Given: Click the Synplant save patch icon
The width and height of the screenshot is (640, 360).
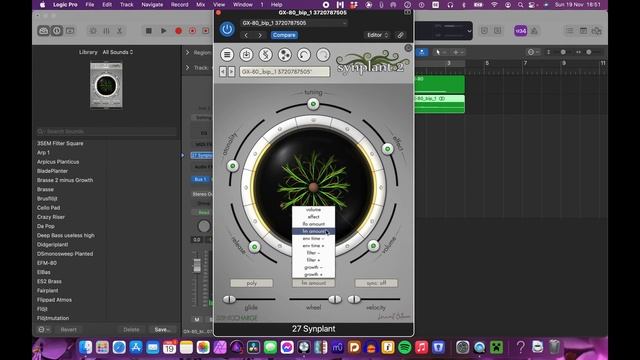Looking at the screenshot, I should (246, 54).
